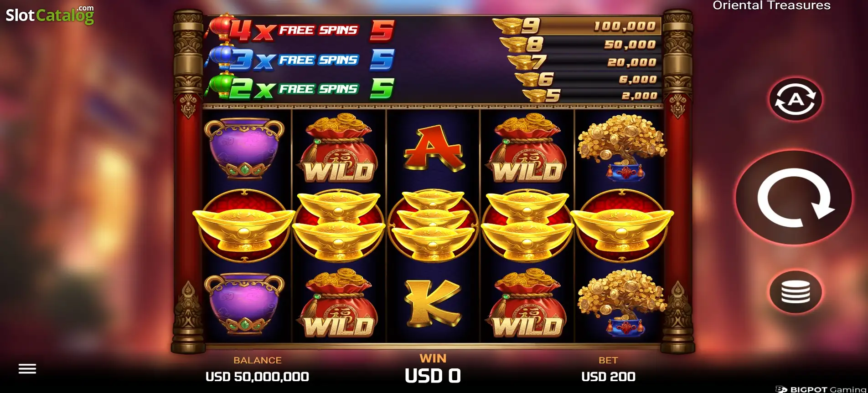Click the USD 200 bet amount
Screen dimensions: 868x393
coord(608,377)
